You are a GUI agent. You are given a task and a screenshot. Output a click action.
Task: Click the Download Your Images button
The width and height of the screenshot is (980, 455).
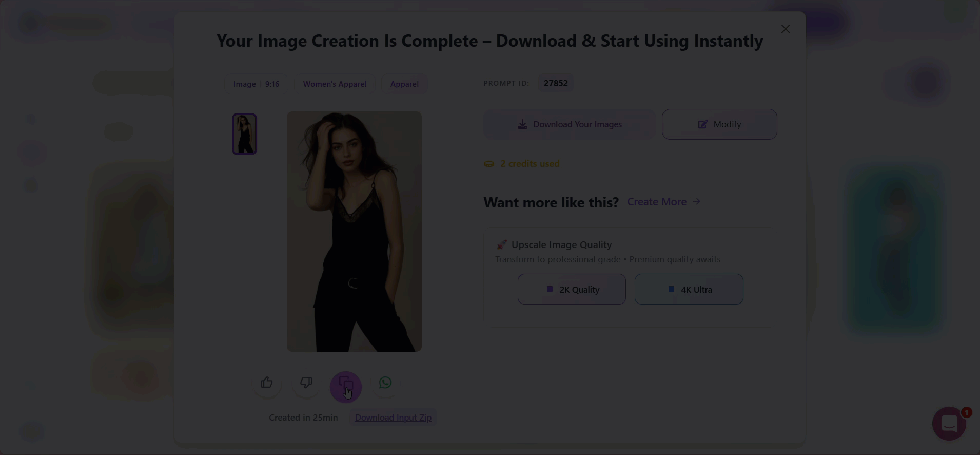(x=570, y=124)
